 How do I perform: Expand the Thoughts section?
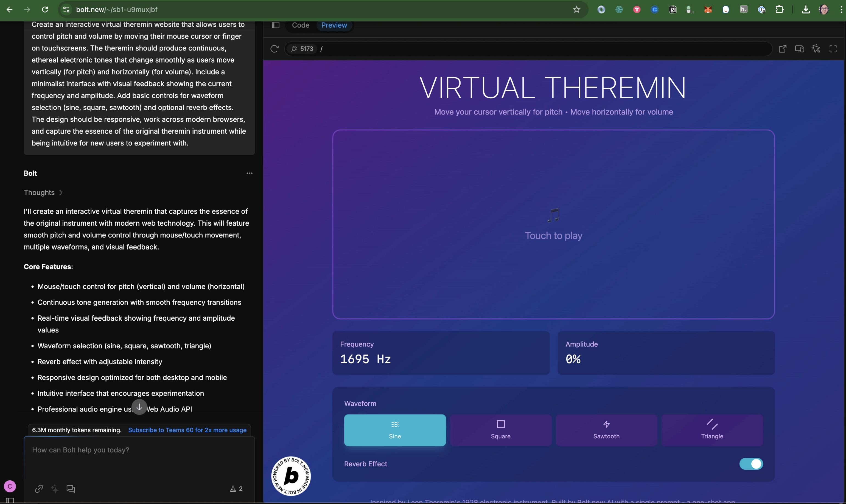(43, 192)
